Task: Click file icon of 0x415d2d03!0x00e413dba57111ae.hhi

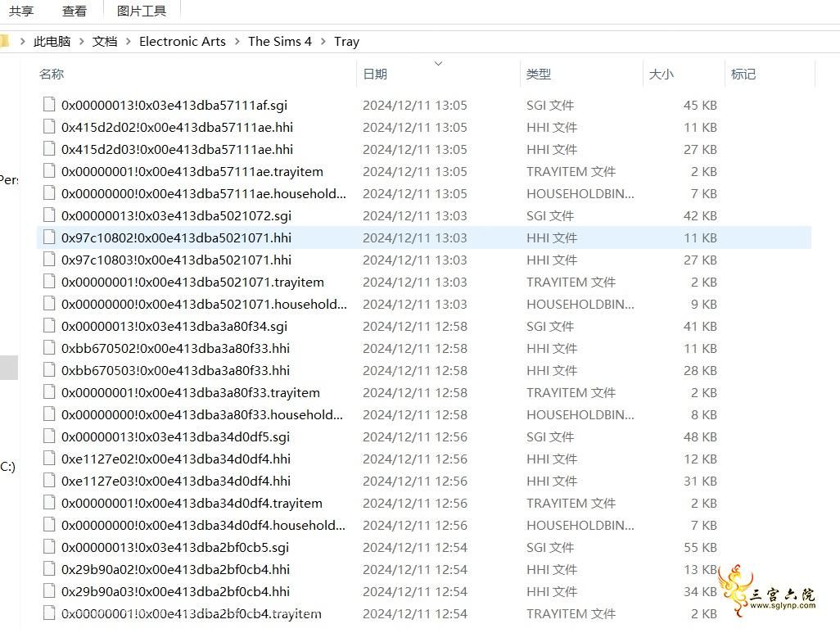Action: pyautogui.click(x=49, y=149)
